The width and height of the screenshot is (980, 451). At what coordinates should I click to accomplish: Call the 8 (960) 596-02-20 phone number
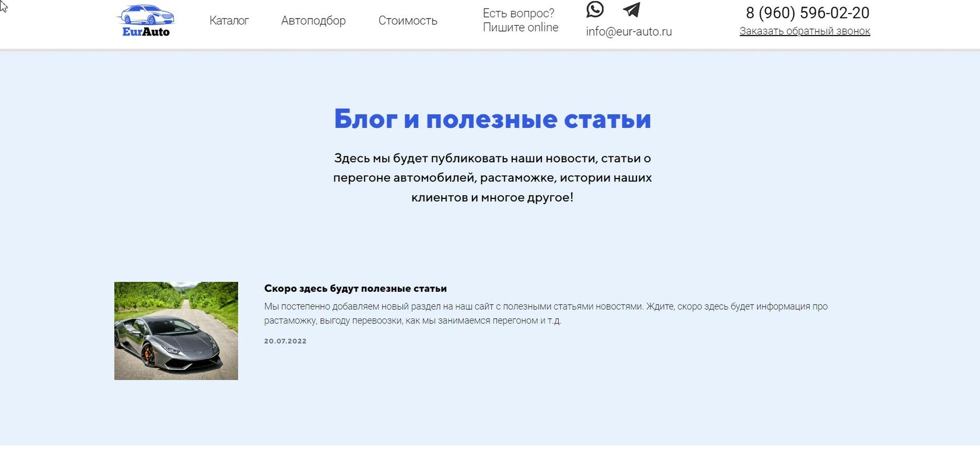tap(807, 13)
